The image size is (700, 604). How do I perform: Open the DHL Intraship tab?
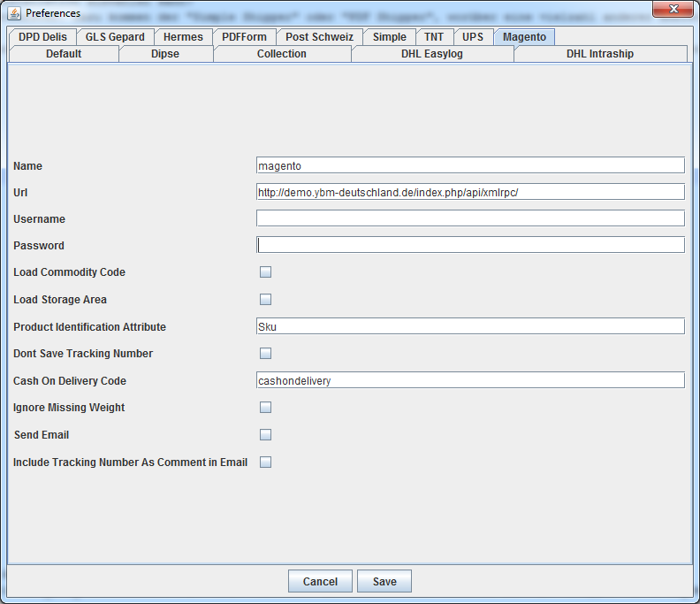coord(600,54)
